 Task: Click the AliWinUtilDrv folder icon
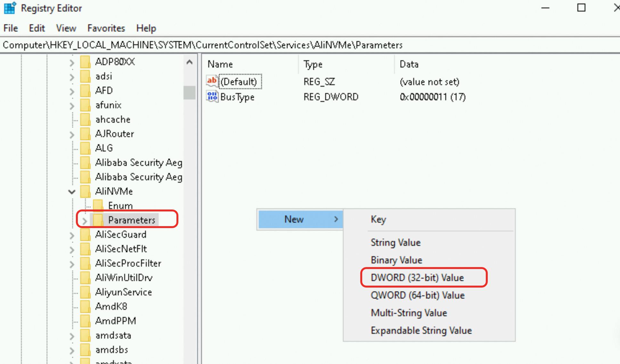point(85,278)
